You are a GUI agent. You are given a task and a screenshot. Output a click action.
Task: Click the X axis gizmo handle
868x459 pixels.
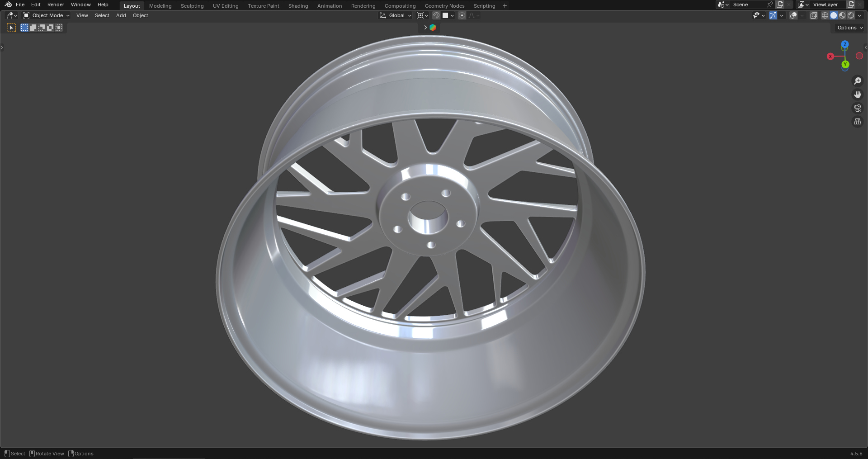click(830, 57)
